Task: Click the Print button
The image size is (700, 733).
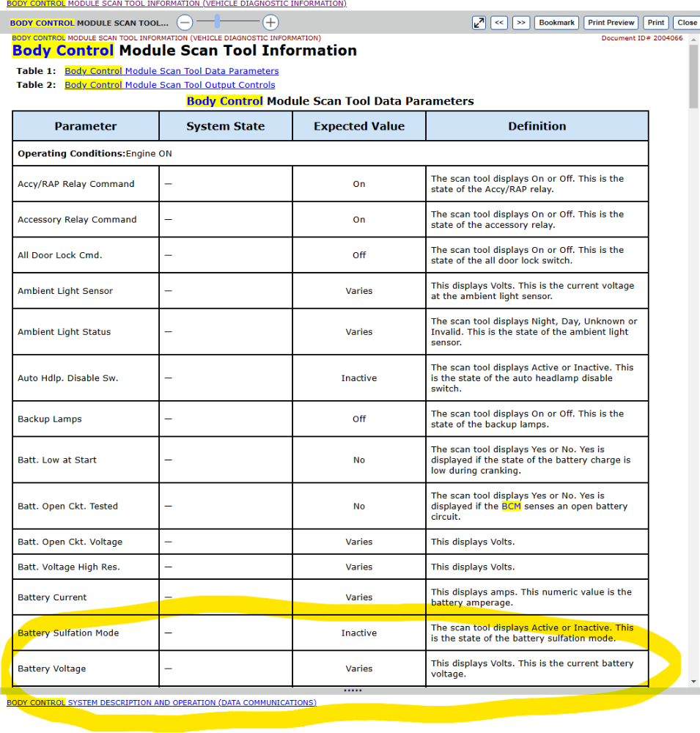Action: coord(655,23)
